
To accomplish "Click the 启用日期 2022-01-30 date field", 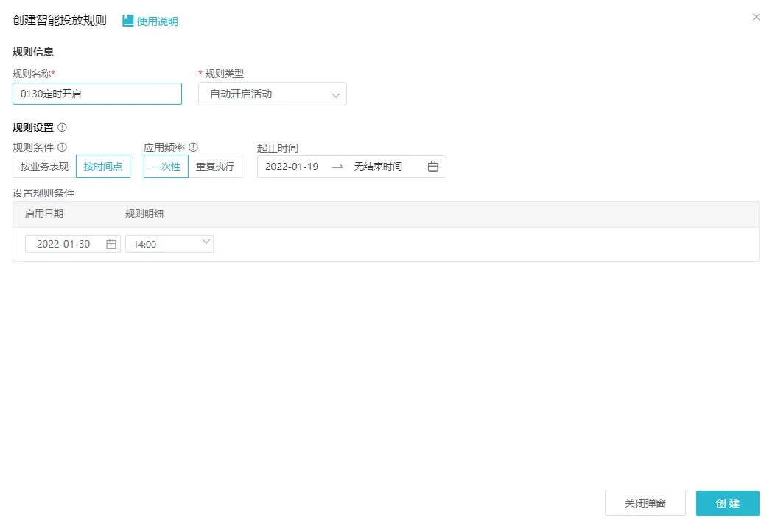I will [x=73, y=244].
